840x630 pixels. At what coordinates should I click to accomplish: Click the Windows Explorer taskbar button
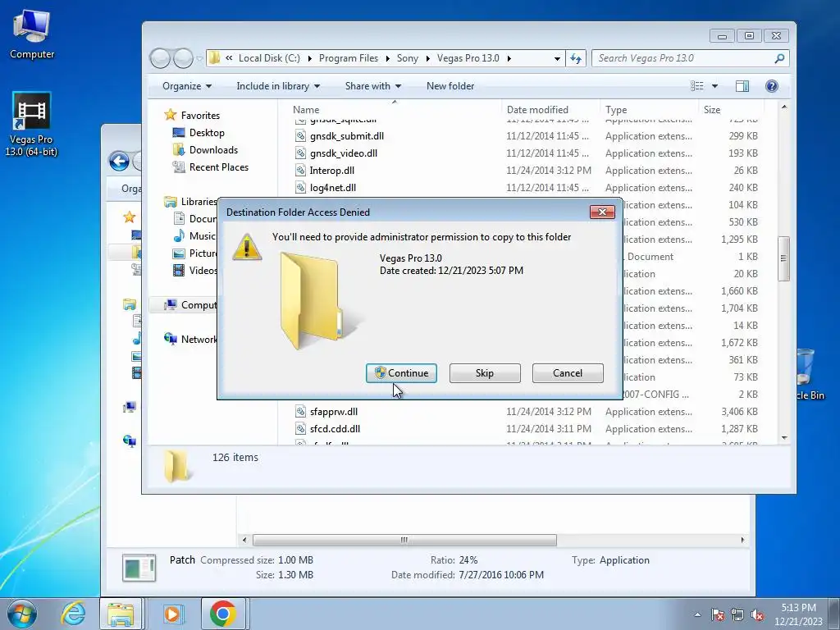click(121, 614)
